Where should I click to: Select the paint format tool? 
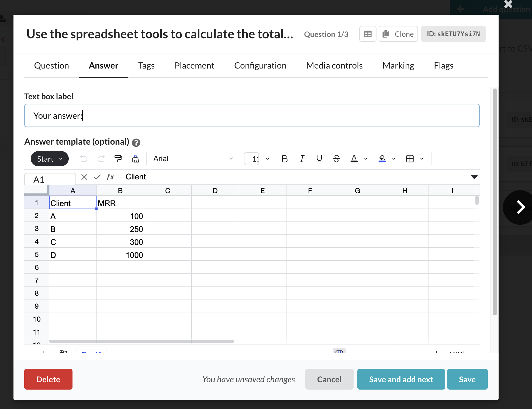tap(118, 159)
